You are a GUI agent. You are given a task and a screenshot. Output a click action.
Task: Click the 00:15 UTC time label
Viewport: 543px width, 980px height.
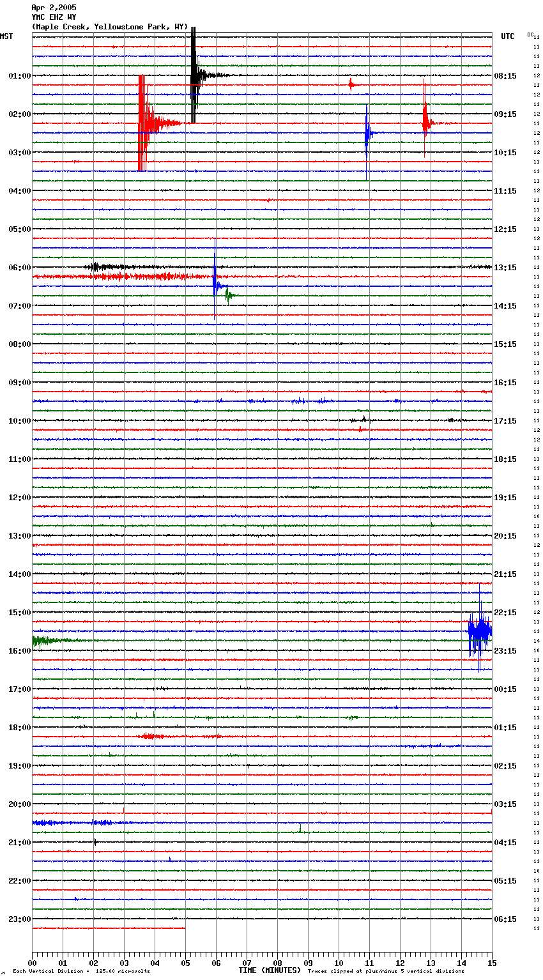tap(505, 689)
